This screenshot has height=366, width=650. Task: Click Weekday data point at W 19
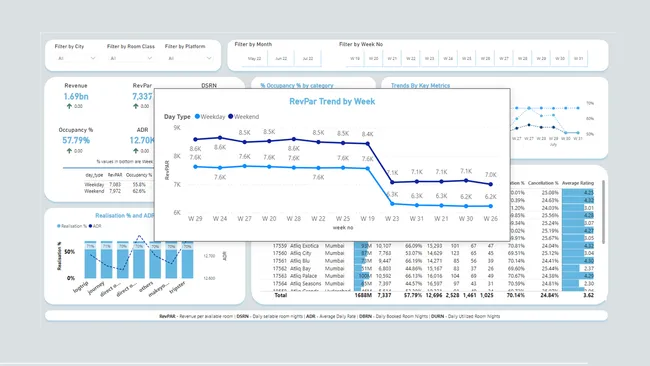pyautogui.click(x=368, y=169)
